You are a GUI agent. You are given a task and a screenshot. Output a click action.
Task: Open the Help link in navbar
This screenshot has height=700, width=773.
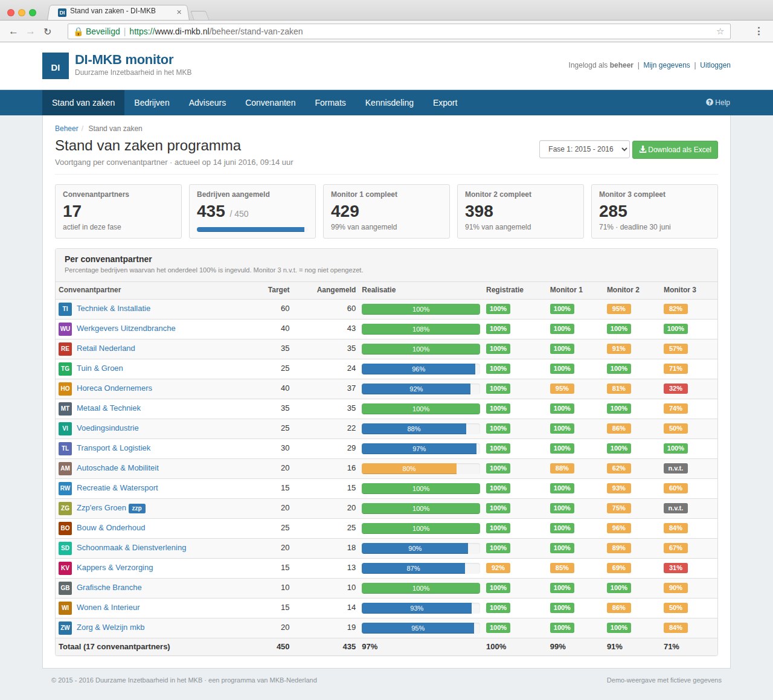point(718,103)
